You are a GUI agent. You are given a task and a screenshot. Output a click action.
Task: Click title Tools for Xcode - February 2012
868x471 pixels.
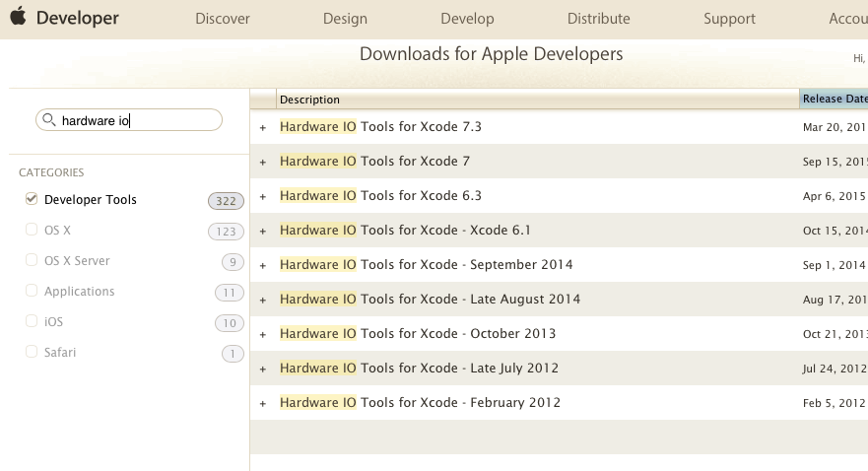point(420,402)
